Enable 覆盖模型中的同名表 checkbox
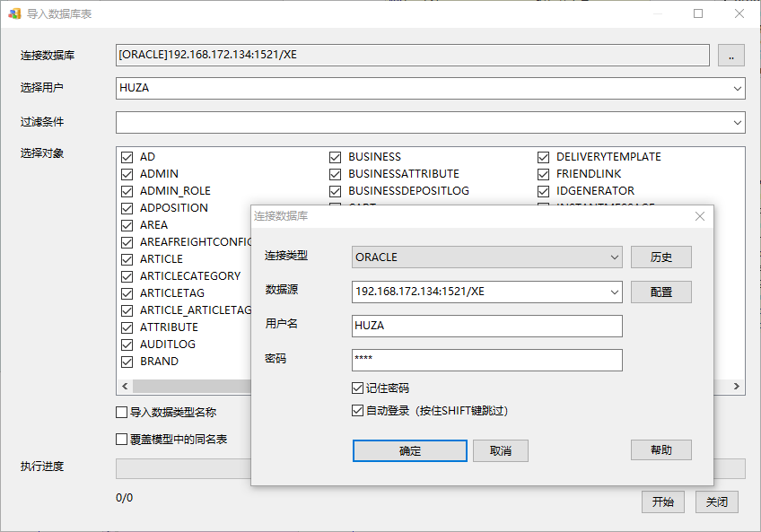Image resolution: width=761 pixels, height=532 pixels. pos(122,440)
